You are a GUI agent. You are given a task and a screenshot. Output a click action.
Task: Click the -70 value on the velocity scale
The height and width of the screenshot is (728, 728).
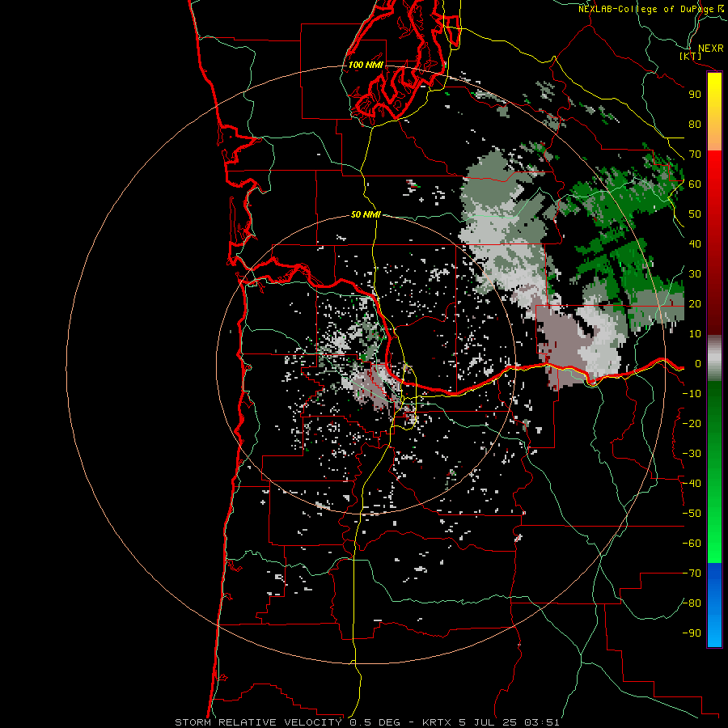[x=692, y=574]
